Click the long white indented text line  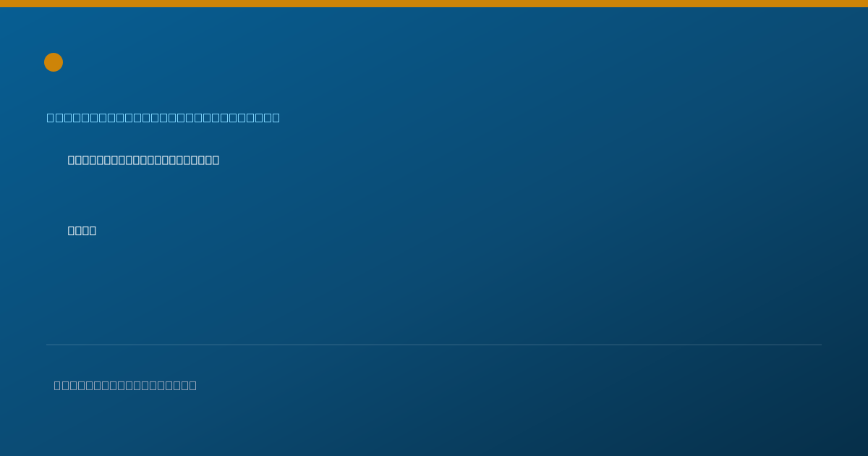(143, 160)
